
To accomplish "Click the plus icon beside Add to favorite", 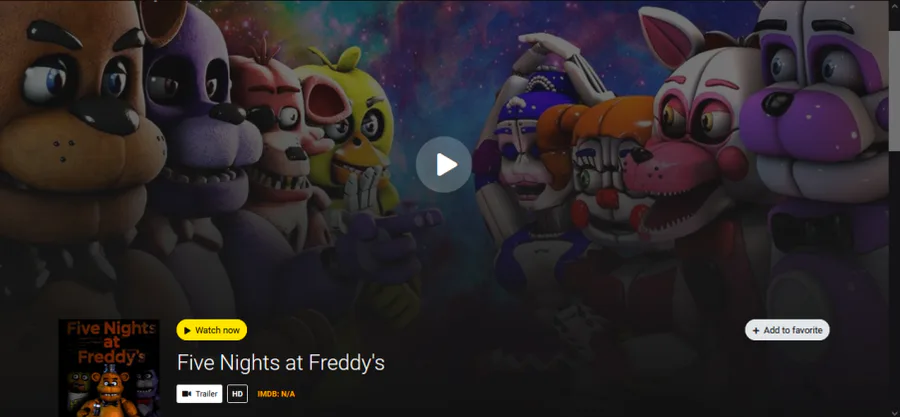I will click(x=755, y=330).
